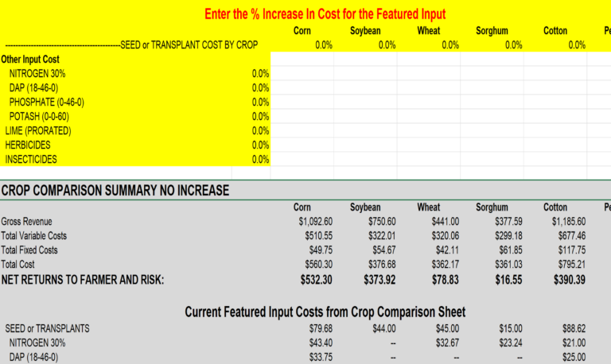The width and height of the screenshot is (611, 364).
Task: Select the INSECTICIDES percent increase cell
Action: click(251, 160)
